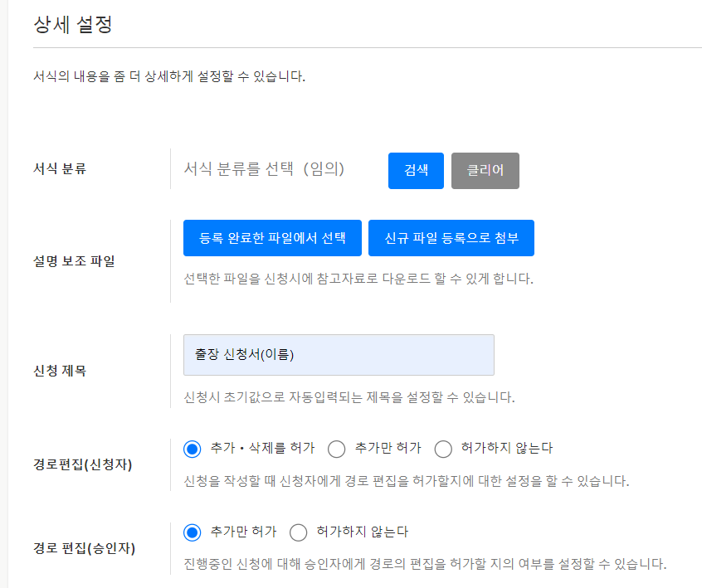The width and height of the screenshot is (702, 588).
Task: Focus the 신청 제목 text input
Action: (x=339, y=355)
